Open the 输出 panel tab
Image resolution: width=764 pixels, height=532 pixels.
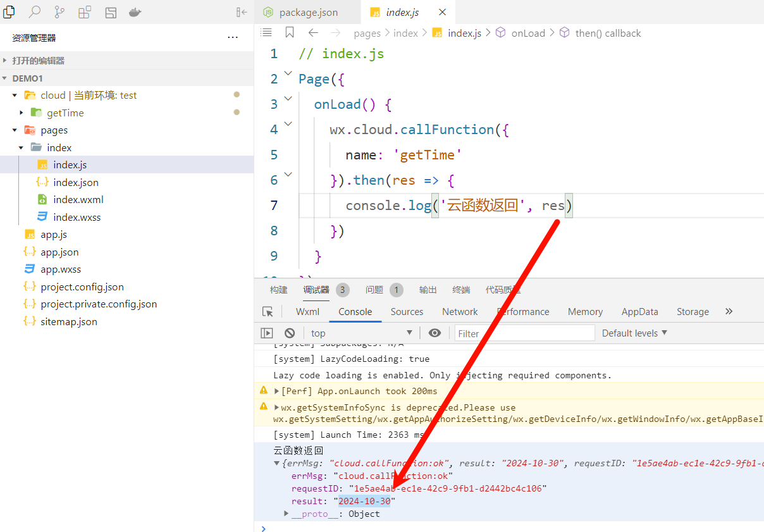point(428,290)
